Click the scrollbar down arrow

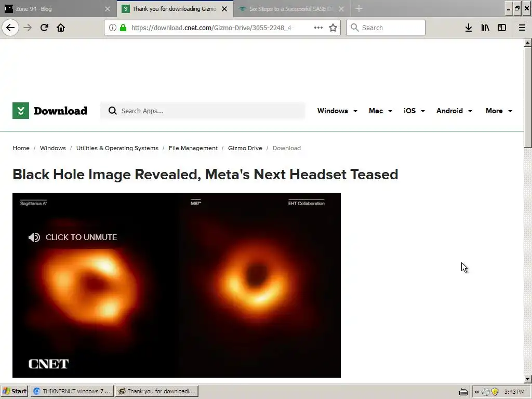click(527, 379)
